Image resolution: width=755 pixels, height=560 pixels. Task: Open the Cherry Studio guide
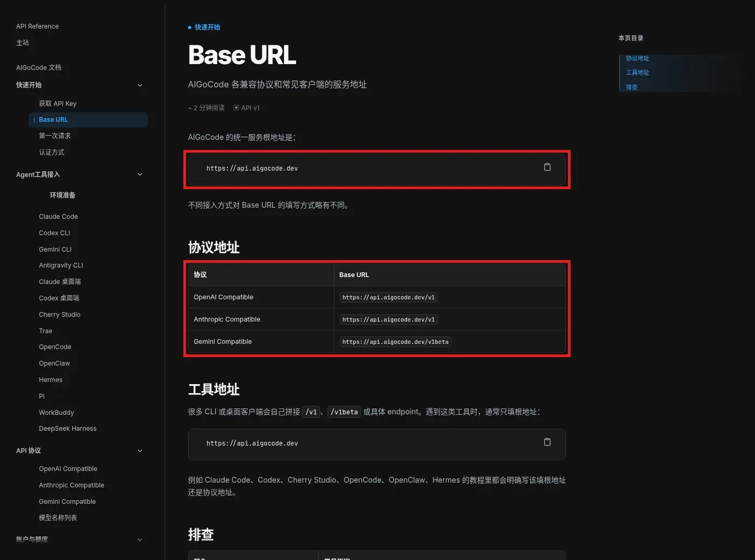59,315
